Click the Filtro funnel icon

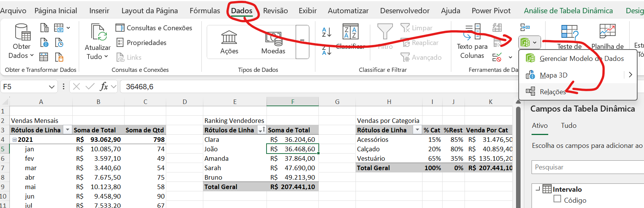[385, 32]
